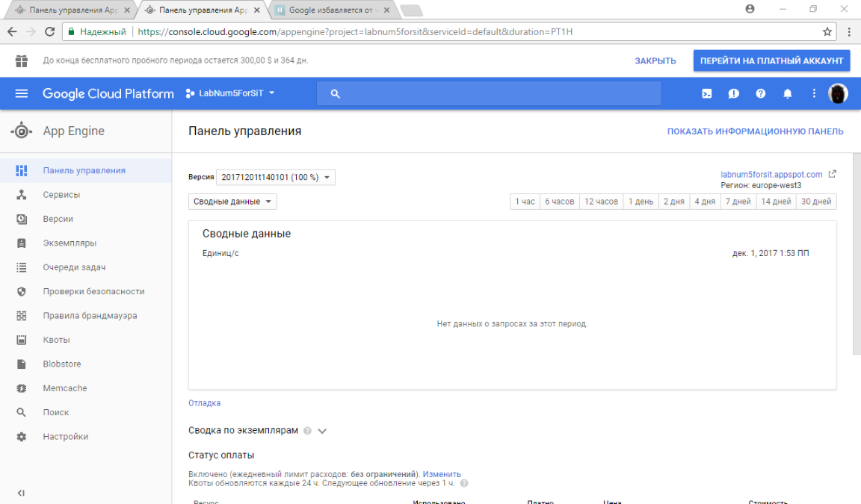Viewport: 861px width, 504px height.
Task: Click the user account avatar
Action: (838, 94)
